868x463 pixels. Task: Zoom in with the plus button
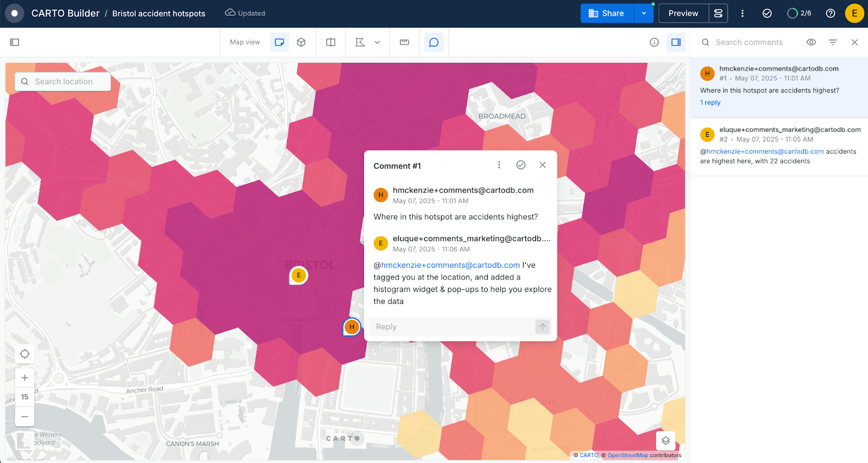pos(25,378)
